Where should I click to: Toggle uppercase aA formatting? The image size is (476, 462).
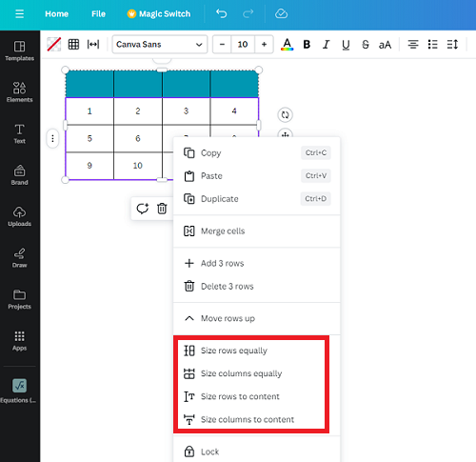pos(385,45)
